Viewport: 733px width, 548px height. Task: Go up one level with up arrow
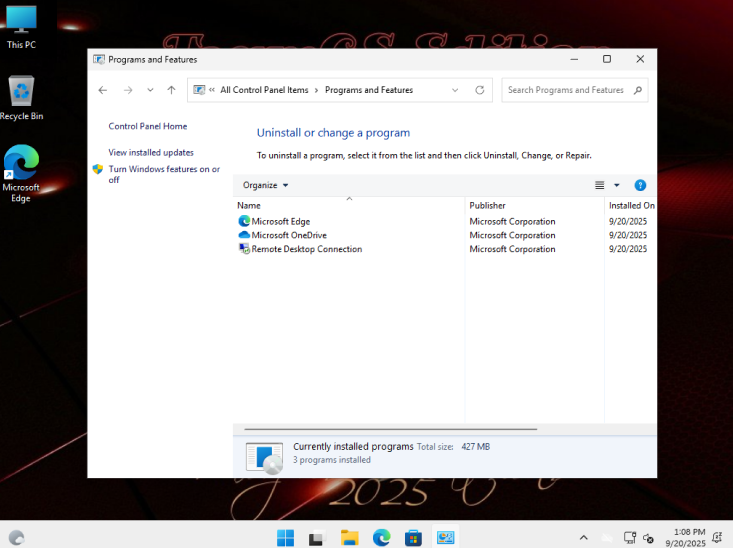[x=172, y=90]
